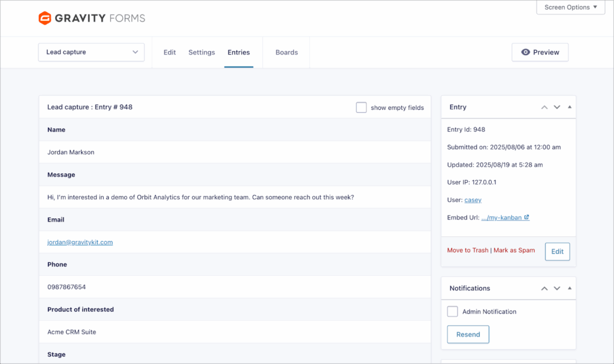Go to the Edit tab in navigation
The image size is (614, 364).
click(170, 52)
